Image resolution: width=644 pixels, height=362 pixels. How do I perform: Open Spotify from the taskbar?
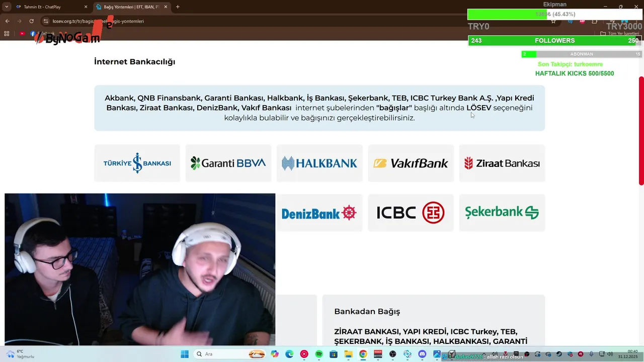coord(319,354)
